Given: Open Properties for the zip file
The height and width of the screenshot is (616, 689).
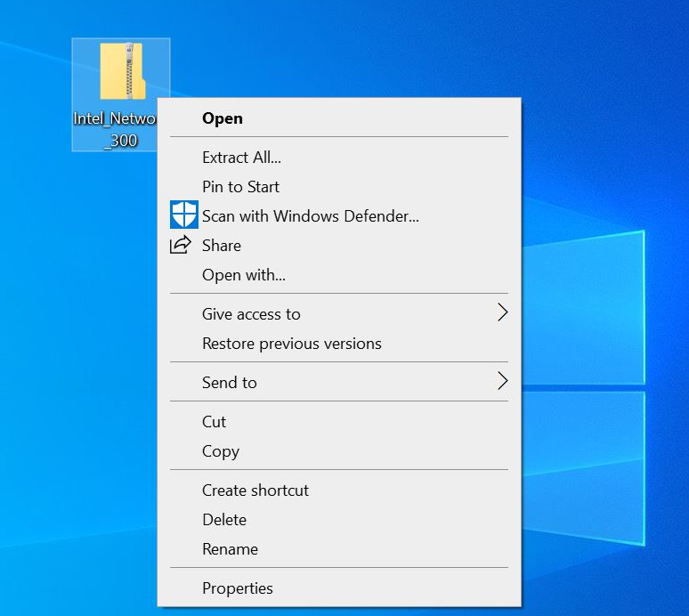Looking at the screenshot, I should click(237, 588).
